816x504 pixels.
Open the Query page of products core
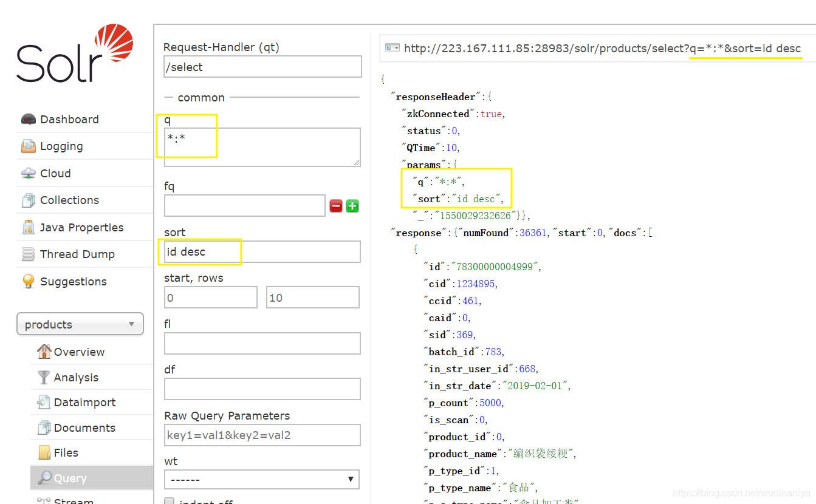click(x=70, y=478)
